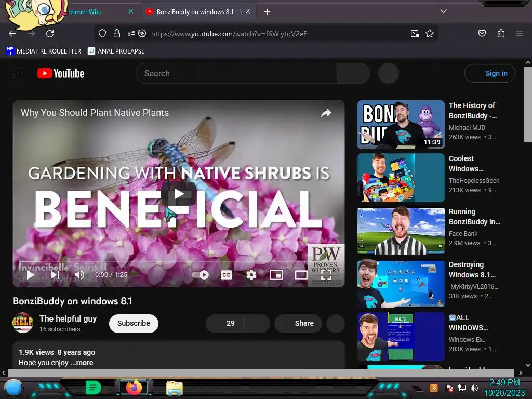
Task: Switch to the BonziBuddy on windows 8.1 tab
Action: [198, 12]
